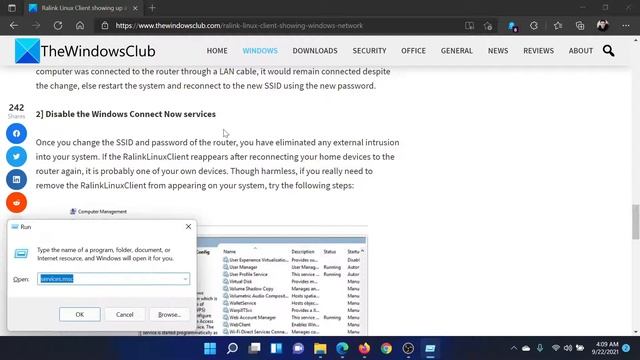Open the Wi-Fi network tray icon
The height and width of the screenshot is (360, 640).
point(556,348)
